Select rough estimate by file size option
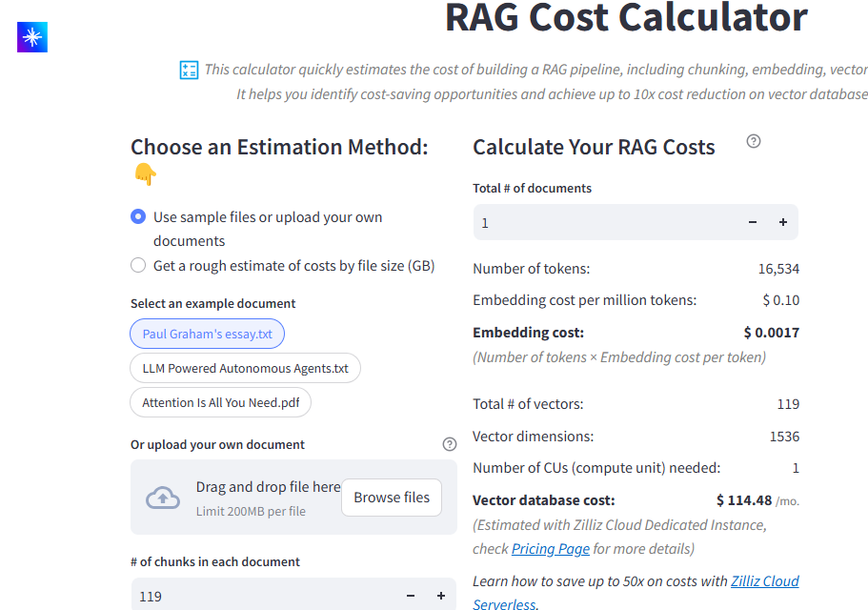 pyautogui.click(x=138, y=266)
